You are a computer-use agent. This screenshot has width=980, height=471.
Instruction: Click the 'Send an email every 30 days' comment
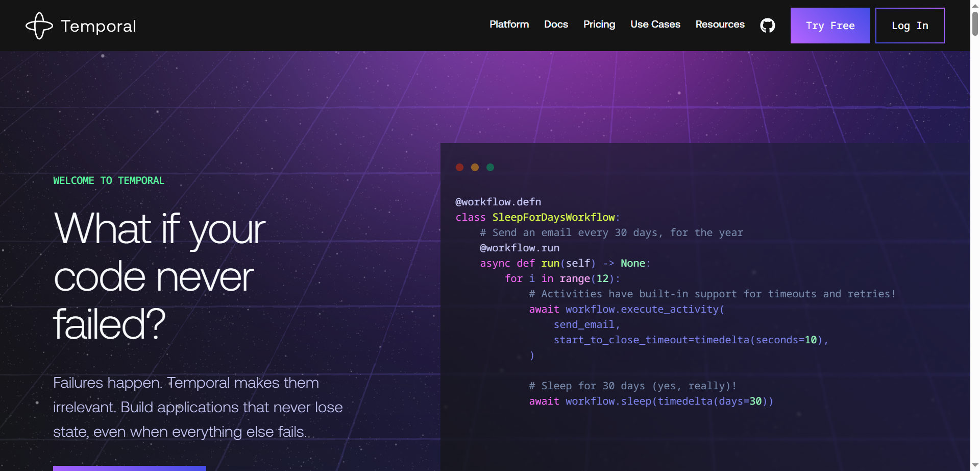pyautogui.click(x=611, y=232)
